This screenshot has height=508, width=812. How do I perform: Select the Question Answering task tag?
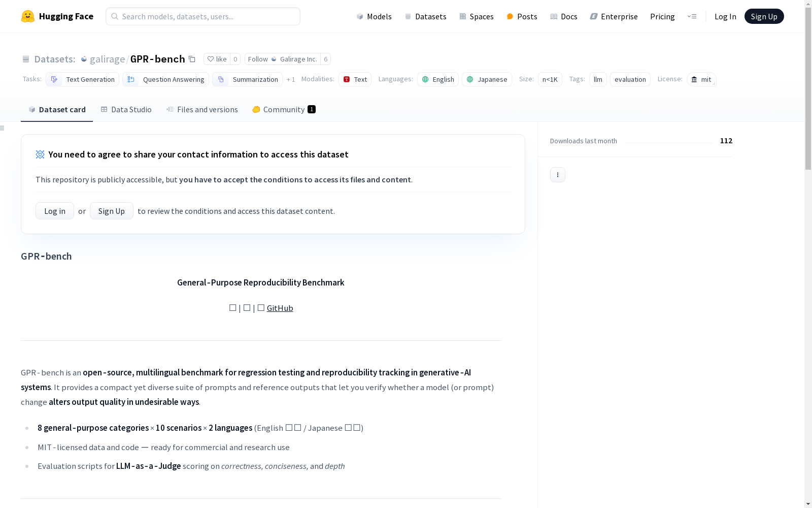tap(165, 79)
